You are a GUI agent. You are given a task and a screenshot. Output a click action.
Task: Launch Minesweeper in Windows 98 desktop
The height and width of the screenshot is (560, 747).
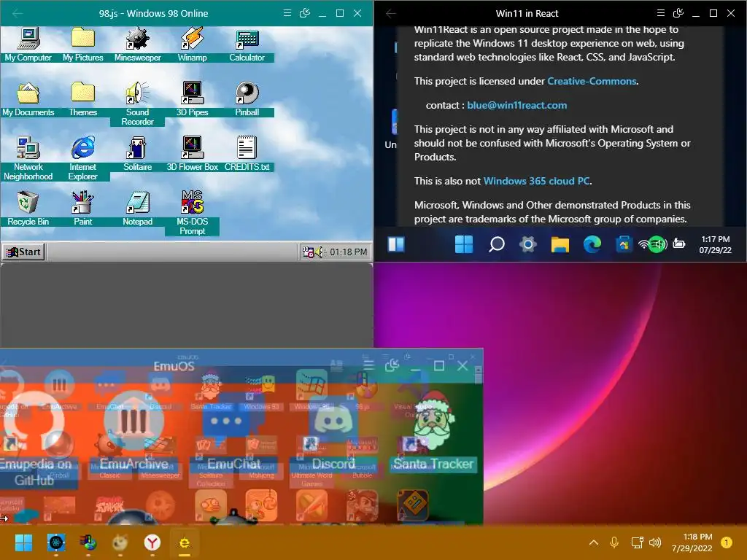(138, 44)
